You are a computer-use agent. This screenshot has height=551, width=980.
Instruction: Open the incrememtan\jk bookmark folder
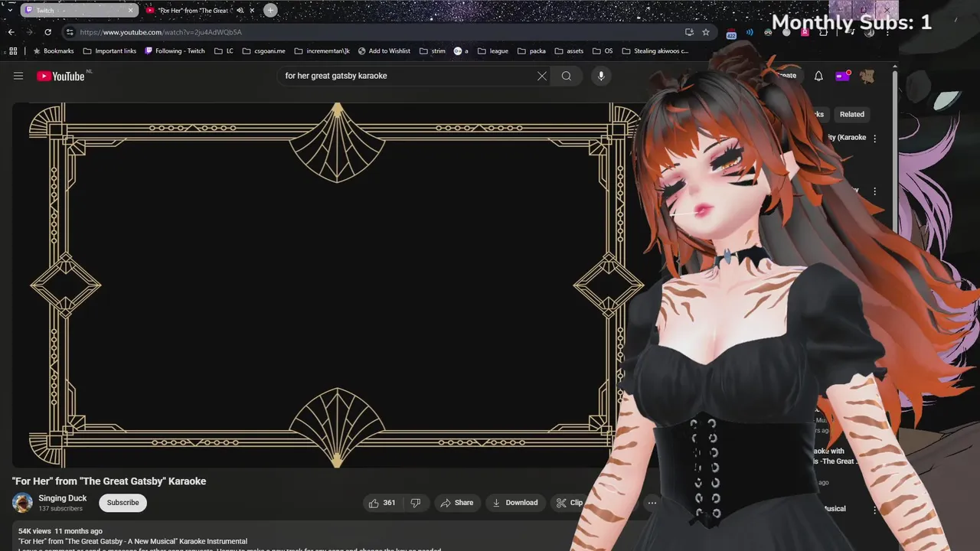(x=322, y=51)
